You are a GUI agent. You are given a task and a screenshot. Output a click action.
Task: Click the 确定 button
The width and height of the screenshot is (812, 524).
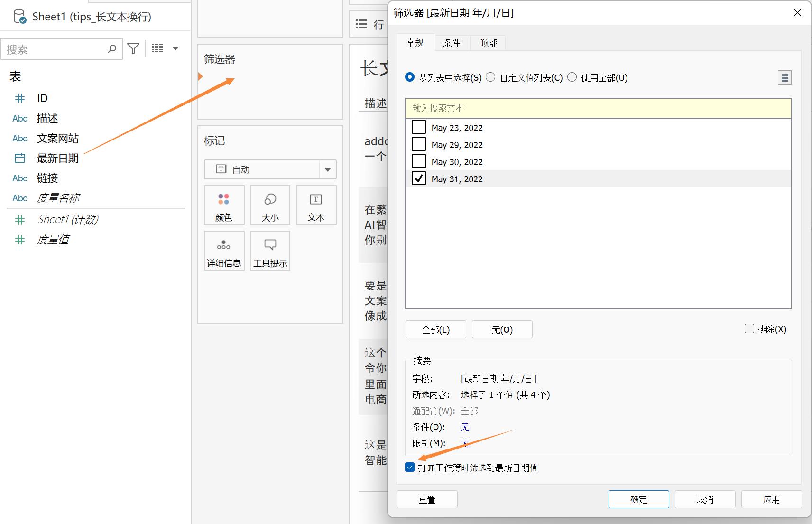[639, 499]
